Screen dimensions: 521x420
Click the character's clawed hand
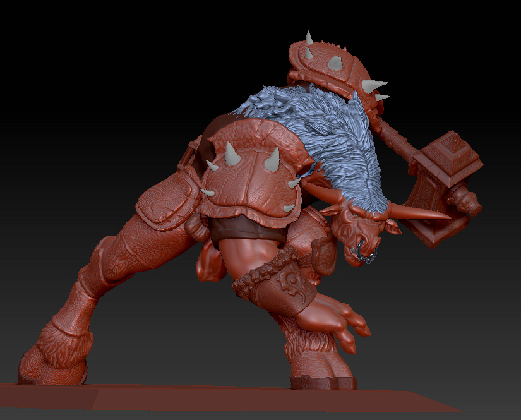click(x=334, y=322)
